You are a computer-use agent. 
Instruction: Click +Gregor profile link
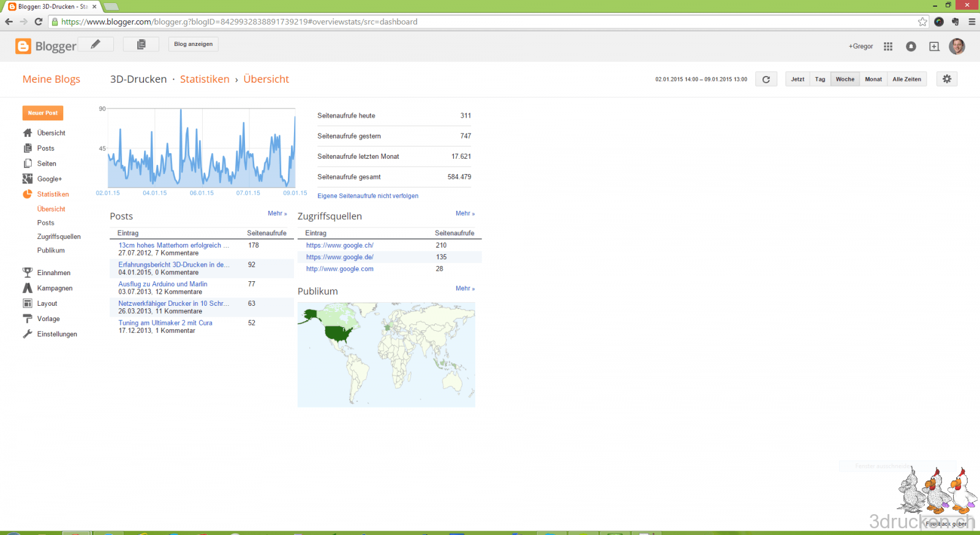[861, 47]
